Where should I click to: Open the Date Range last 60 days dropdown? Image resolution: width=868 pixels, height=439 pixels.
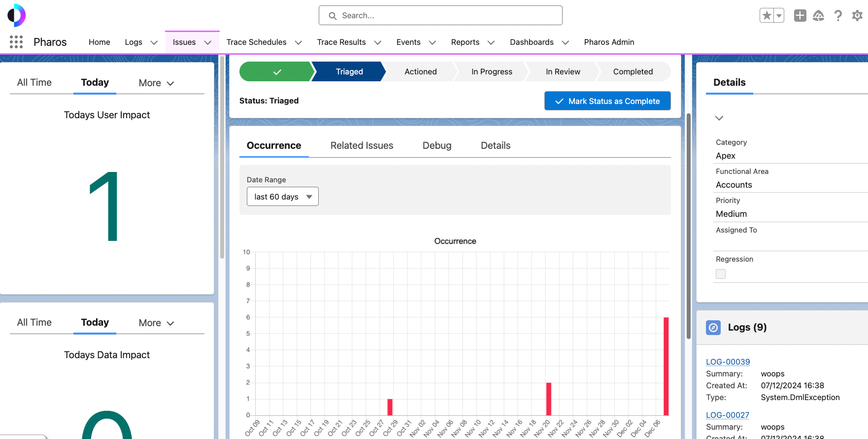click(283, 197)
